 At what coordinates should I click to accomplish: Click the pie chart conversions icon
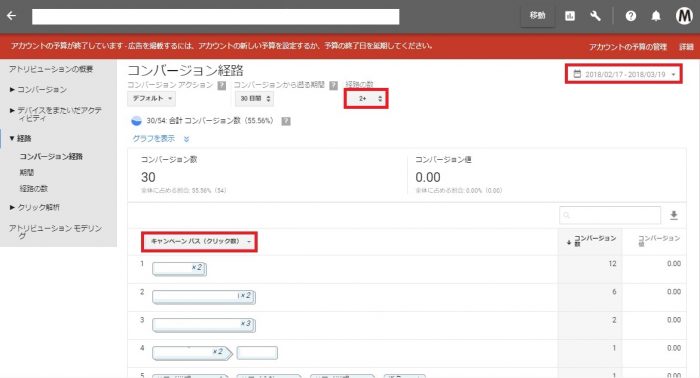[136, 121]
